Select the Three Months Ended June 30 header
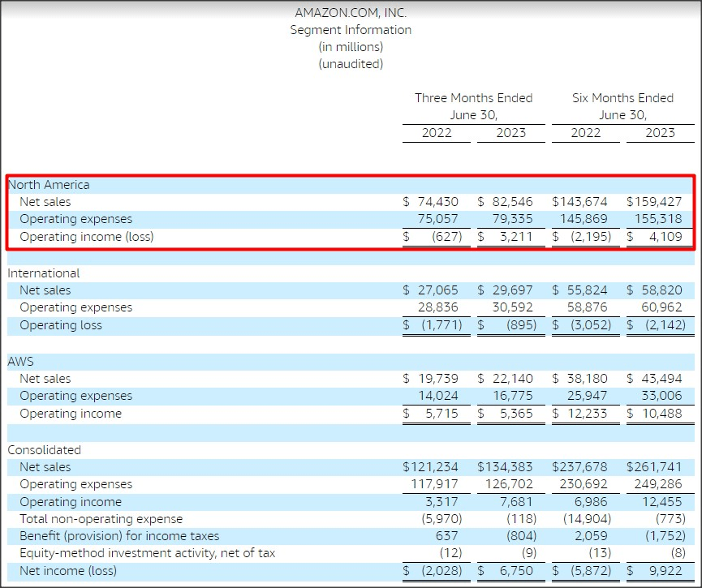Screen dimensions: 702x588 475,105
